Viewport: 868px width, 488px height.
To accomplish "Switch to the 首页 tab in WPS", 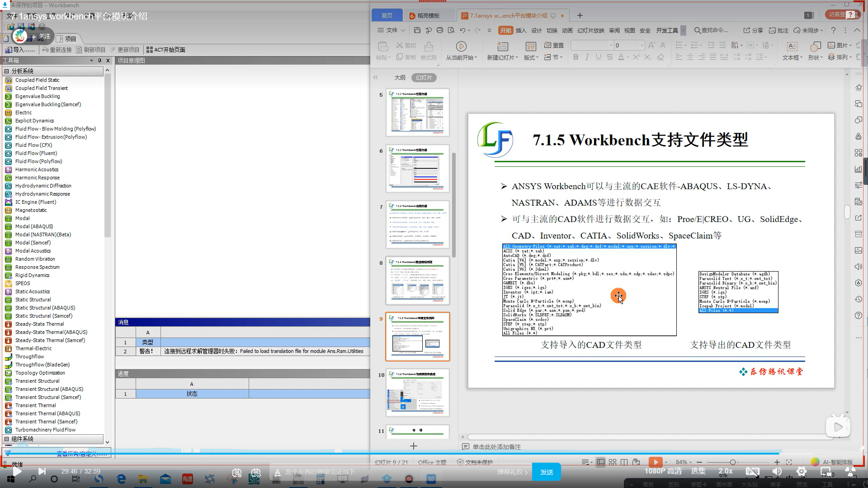I will point(387,15).
